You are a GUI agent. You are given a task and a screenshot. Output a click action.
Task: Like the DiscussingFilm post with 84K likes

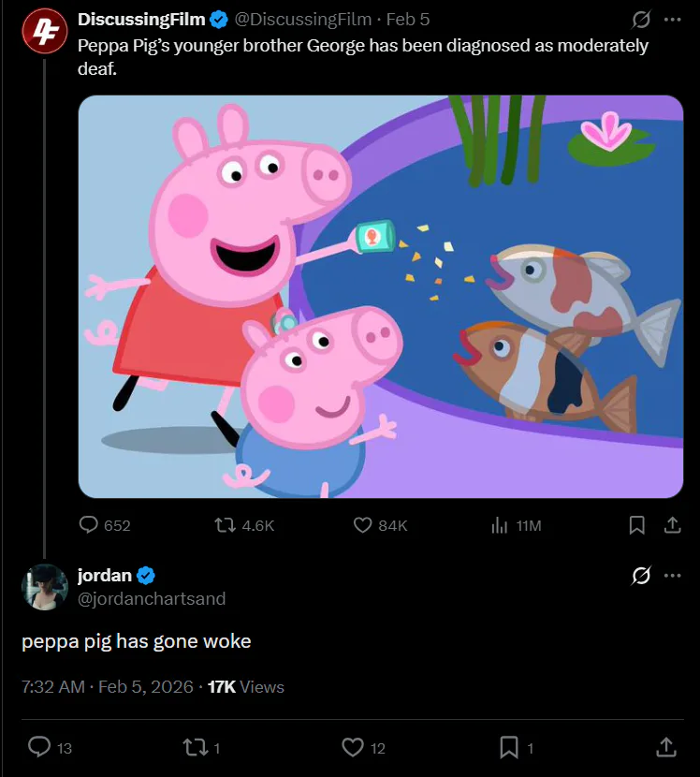(363, 525)
